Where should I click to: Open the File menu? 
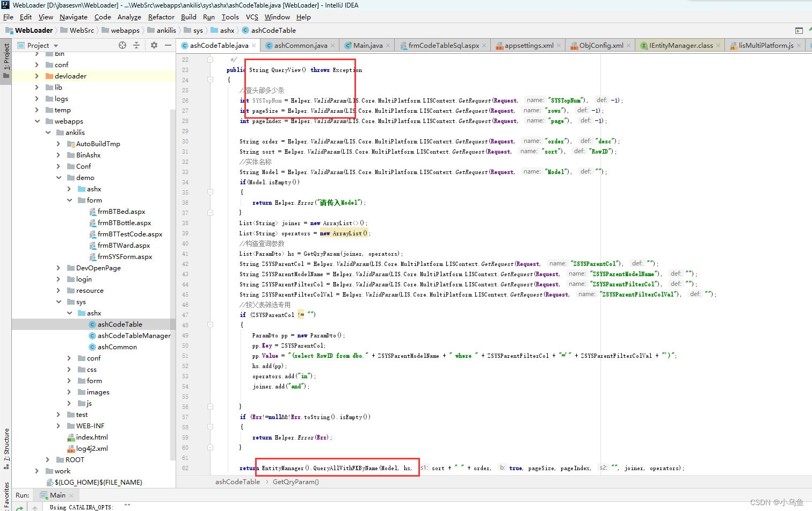tap(8, 17)
